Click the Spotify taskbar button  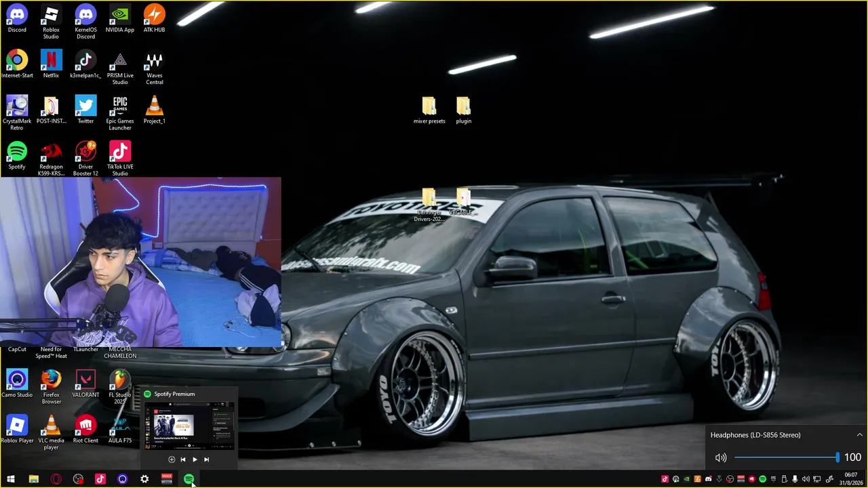[189, 479]
